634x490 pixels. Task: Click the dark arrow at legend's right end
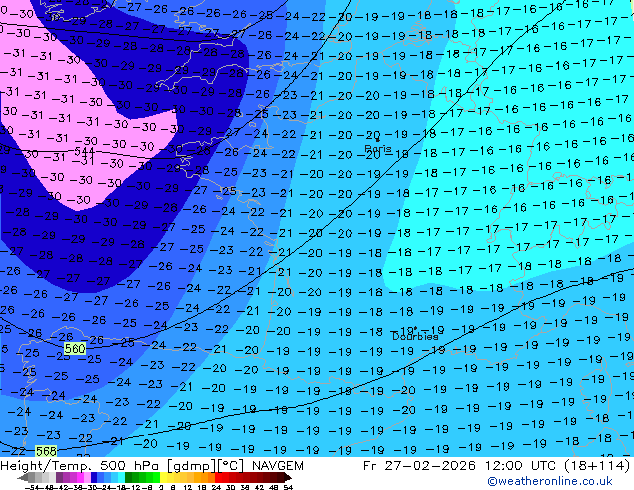coord(288,478)
